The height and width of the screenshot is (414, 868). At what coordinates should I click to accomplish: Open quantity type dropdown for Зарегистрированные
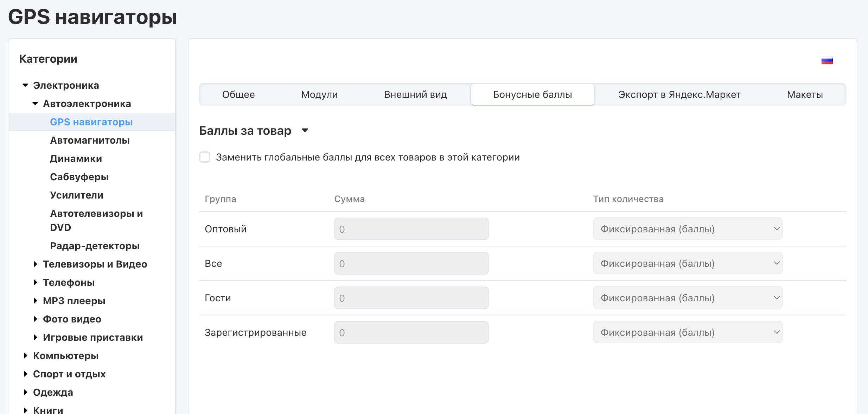688,332
